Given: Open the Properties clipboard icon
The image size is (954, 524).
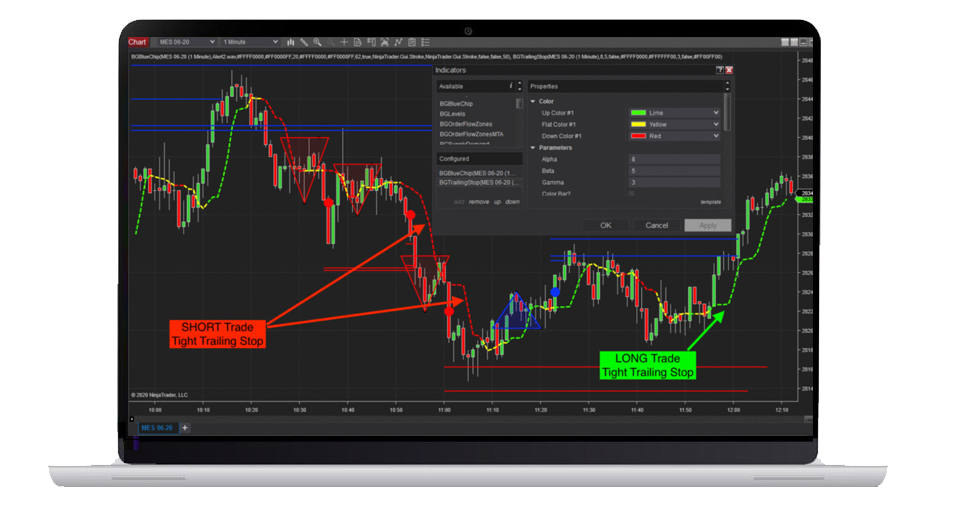Looking at the screenshot, I should (412, 42).
